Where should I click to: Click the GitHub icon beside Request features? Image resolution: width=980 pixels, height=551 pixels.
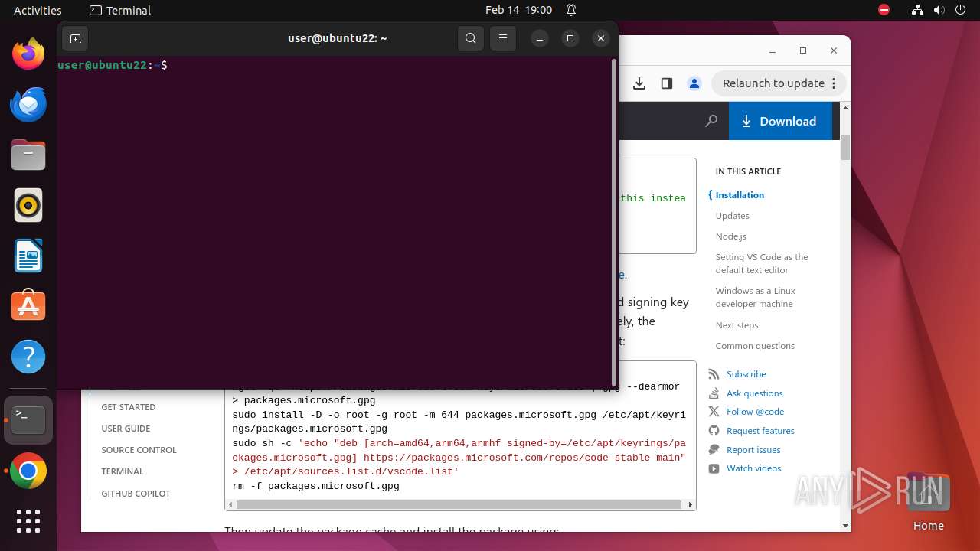click(x=714, y=431)
